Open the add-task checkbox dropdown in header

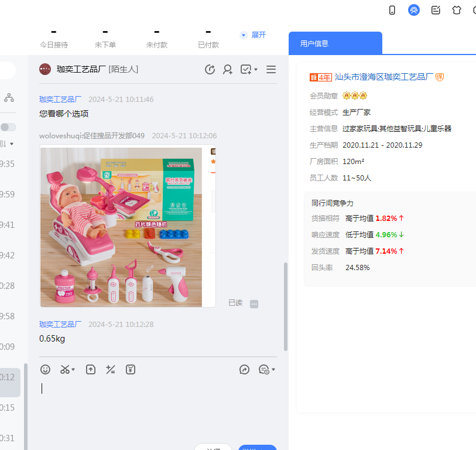click(x=256, y=70)
